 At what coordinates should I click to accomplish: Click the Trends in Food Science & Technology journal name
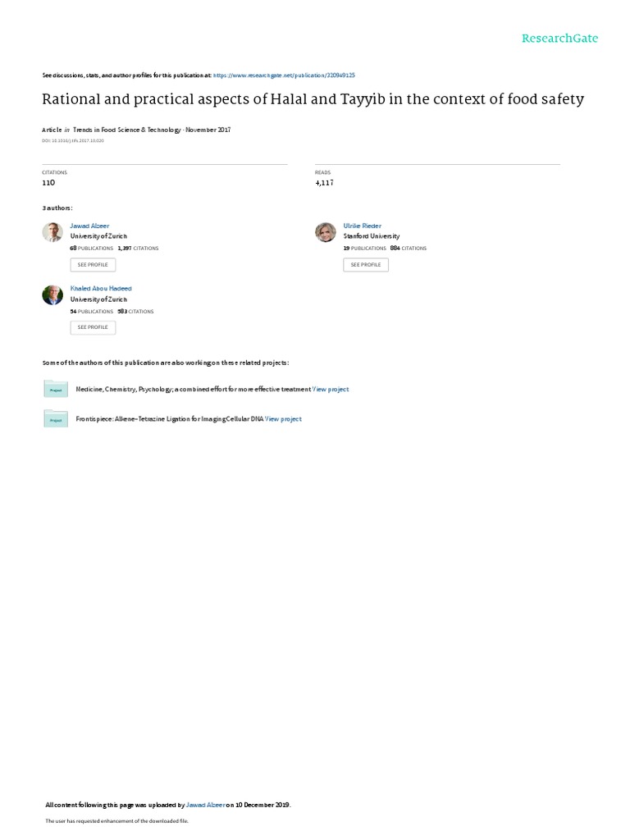127,130
